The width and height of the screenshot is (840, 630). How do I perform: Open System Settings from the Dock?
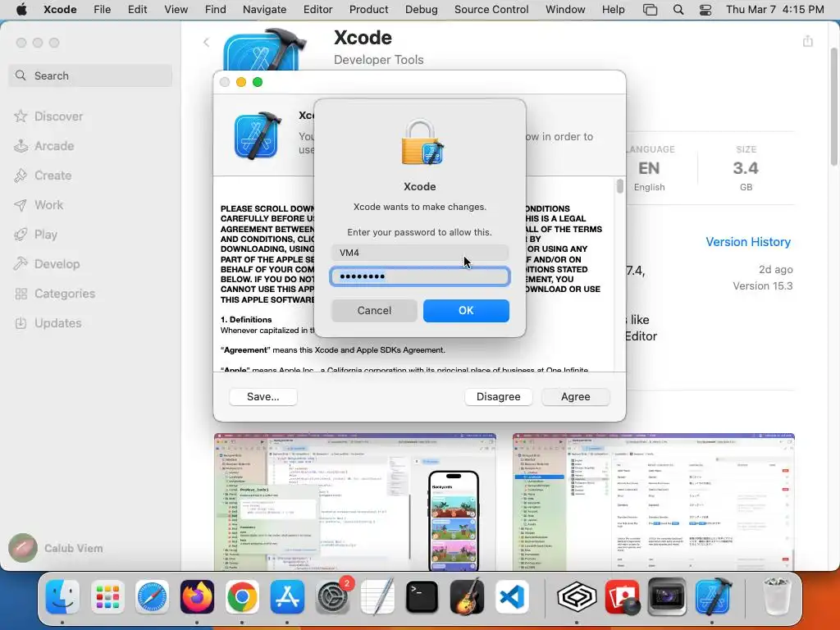click(x=333, y=597)
